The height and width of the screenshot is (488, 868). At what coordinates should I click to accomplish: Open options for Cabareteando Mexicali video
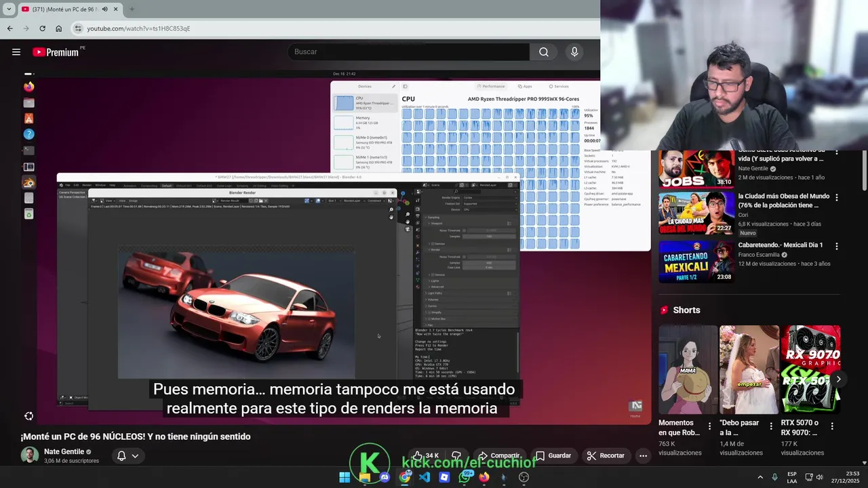836,247
